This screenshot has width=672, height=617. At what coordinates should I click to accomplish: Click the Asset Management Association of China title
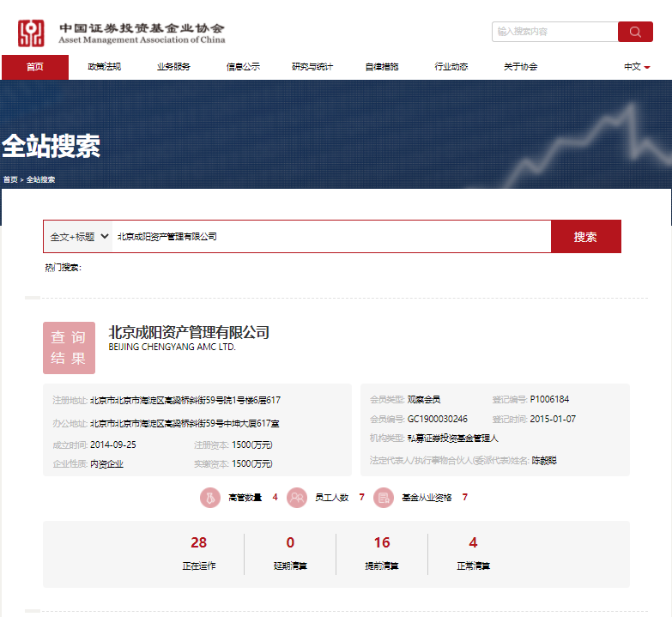tap(142, 39)
